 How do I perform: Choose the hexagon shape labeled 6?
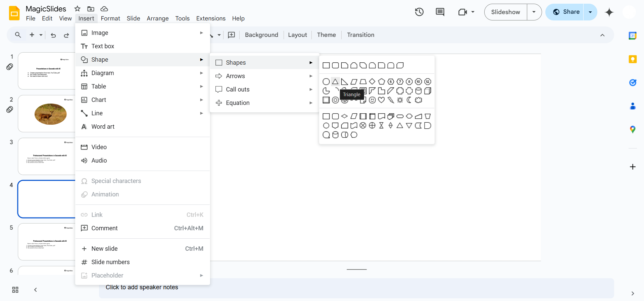point(391,82)
